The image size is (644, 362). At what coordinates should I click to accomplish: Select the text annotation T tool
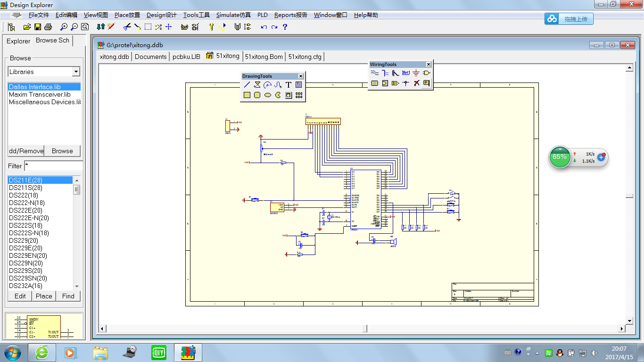click(289, 85)
